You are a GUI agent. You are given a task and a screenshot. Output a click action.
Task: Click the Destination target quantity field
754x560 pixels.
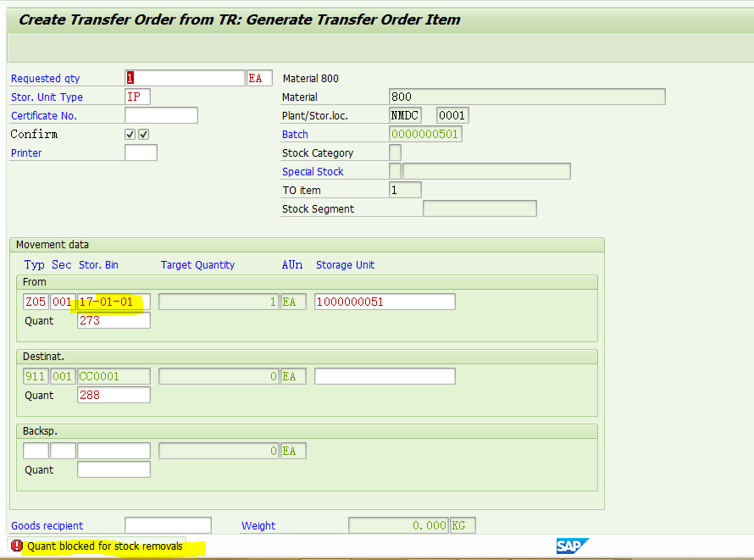pyautogui.click(x=219, y=376)
